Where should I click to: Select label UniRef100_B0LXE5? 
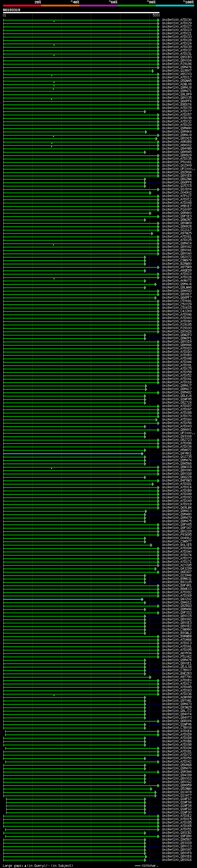pyautogui.click(x=177, y=545)
